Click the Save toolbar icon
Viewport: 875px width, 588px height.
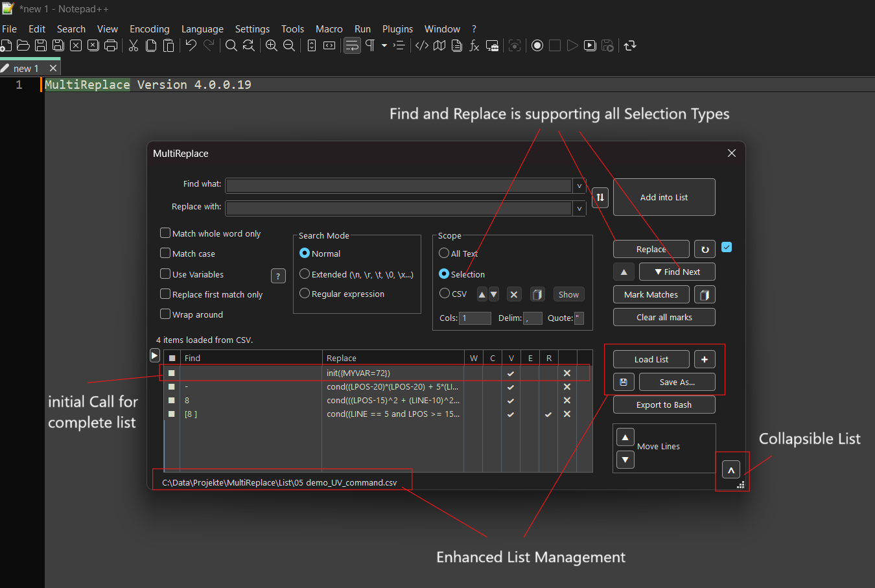[41, 45]
